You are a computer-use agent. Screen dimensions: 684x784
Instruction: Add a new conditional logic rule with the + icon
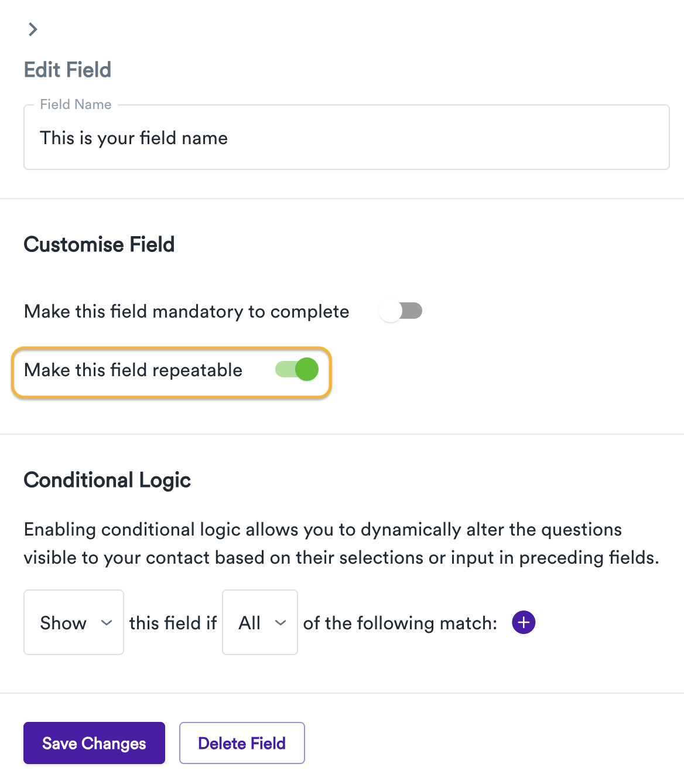523,622
